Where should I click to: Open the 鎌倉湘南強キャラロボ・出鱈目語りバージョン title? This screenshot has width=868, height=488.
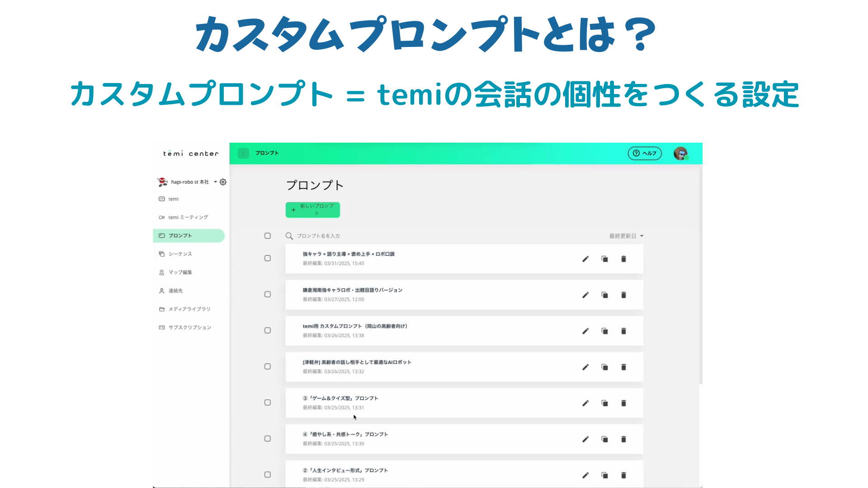pos(353,290)
